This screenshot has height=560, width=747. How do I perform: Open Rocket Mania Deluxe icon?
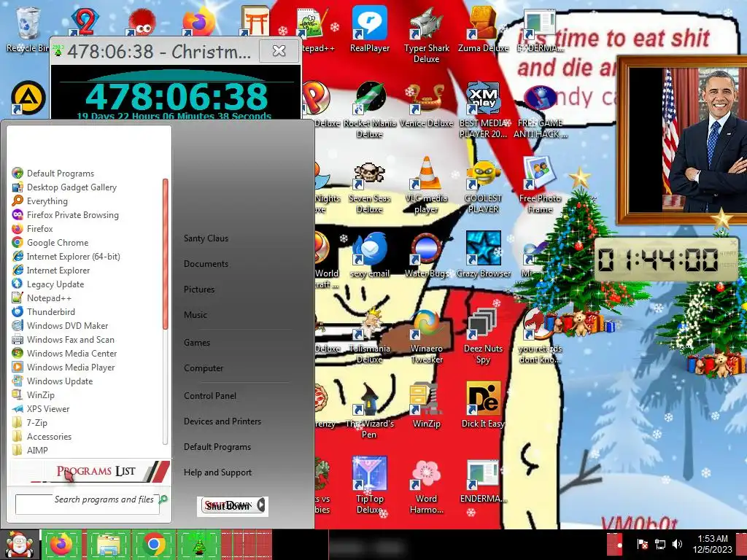coord(369,109)
